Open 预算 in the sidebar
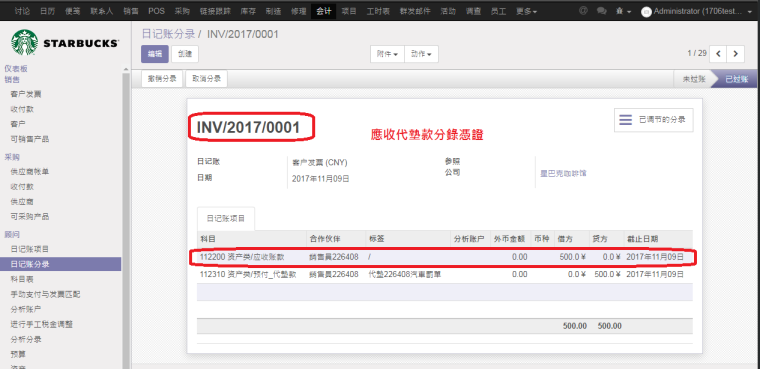The width and height of the screenshot is (760, 369). [x=18, y=354]
